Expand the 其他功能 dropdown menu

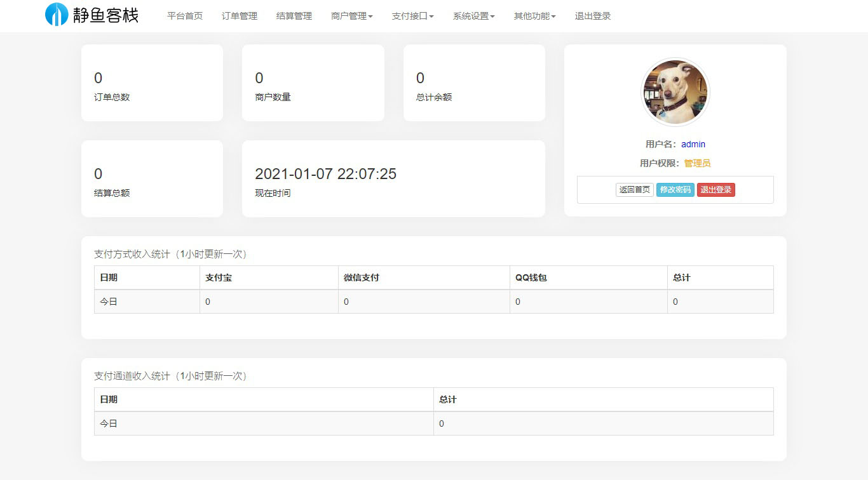pos(535,16)
